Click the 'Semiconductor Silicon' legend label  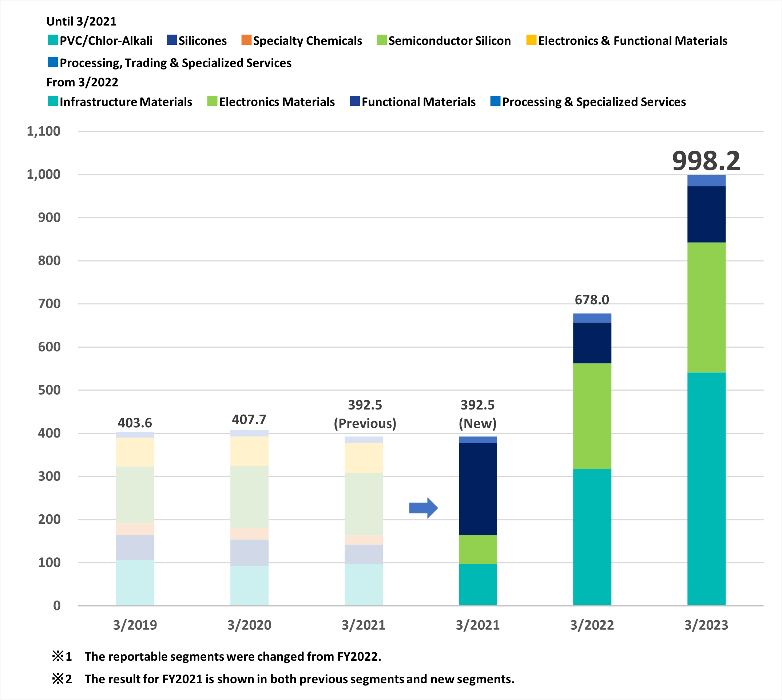click(x=450, y=41)
